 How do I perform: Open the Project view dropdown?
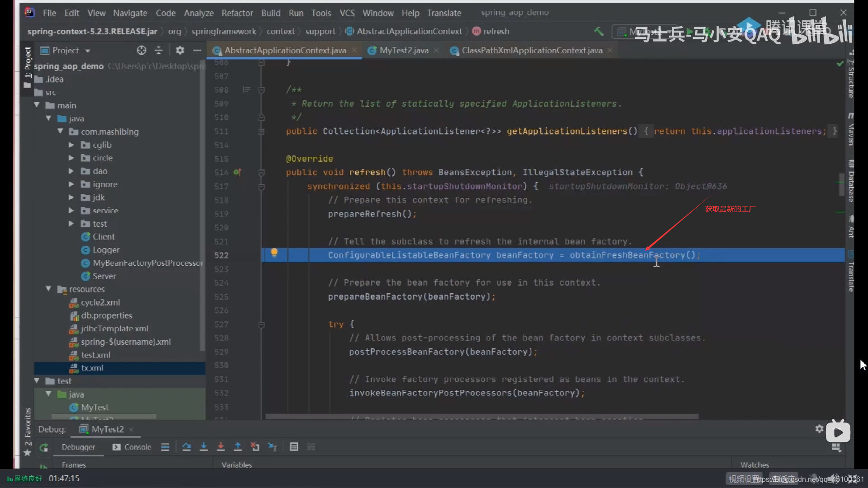pos(88,51)
